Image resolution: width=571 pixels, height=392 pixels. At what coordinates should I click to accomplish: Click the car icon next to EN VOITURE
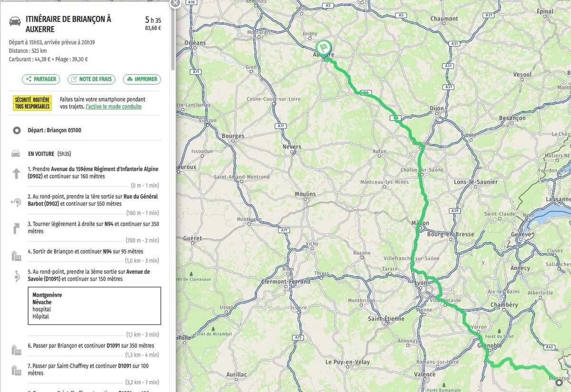tap(16, 154)
